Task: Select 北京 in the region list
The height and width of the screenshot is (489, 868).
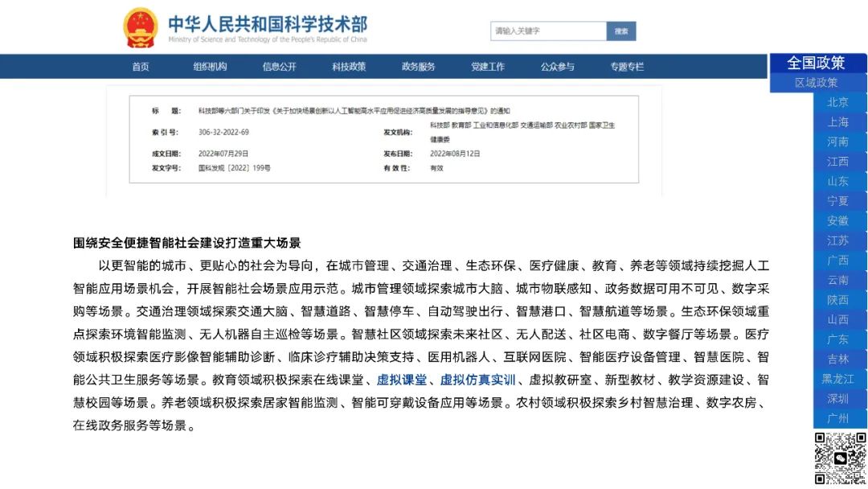Action: 838,102
